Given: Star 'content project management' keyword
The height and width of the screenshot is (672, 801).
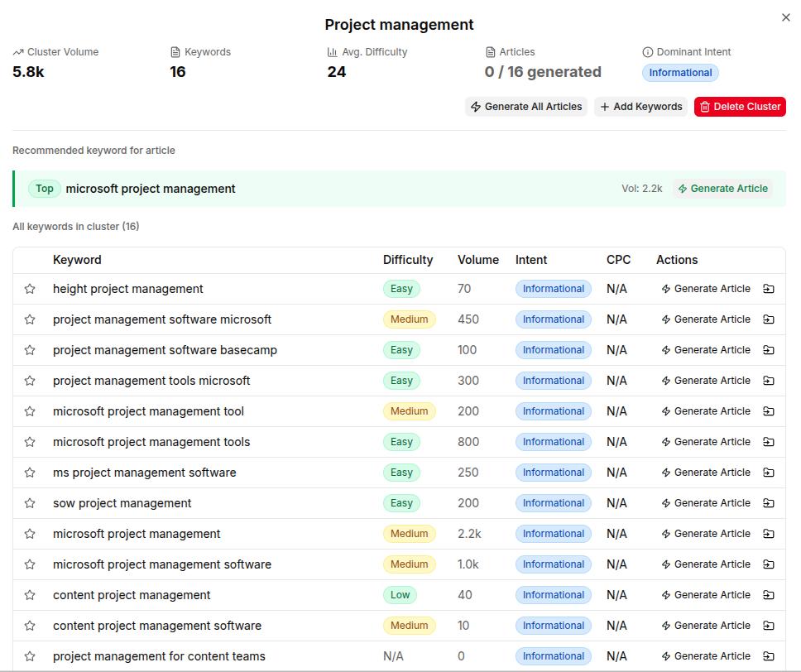Looking at the screenshot, I should (x=30, y=595).
